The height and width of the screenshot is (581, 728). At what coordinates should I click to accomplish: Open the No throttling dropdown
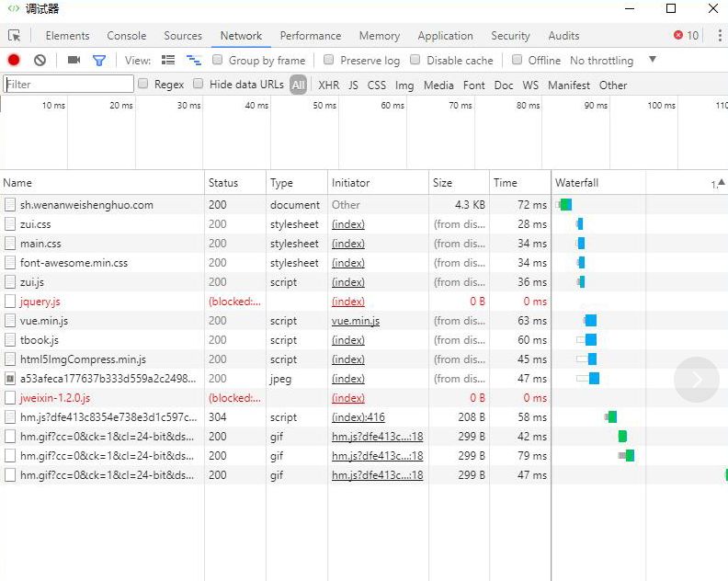tap(601, 61)
